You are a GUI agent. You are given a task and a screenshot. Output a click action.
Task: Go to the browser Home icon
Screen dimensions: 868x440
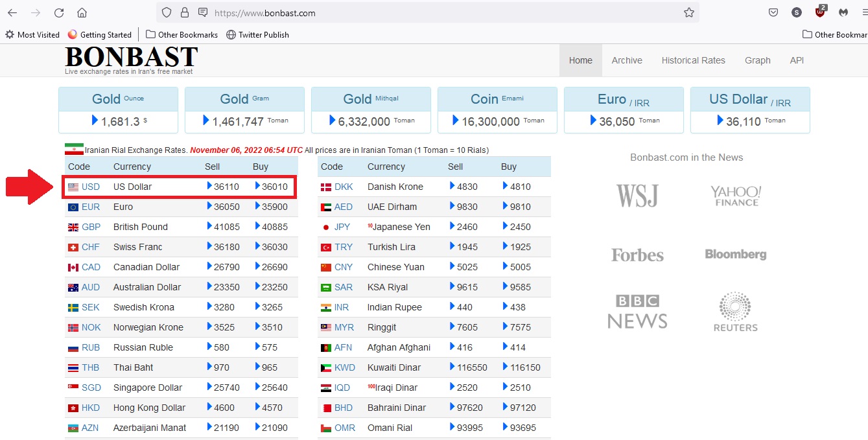pyautogui.click(x=82, y=12)
